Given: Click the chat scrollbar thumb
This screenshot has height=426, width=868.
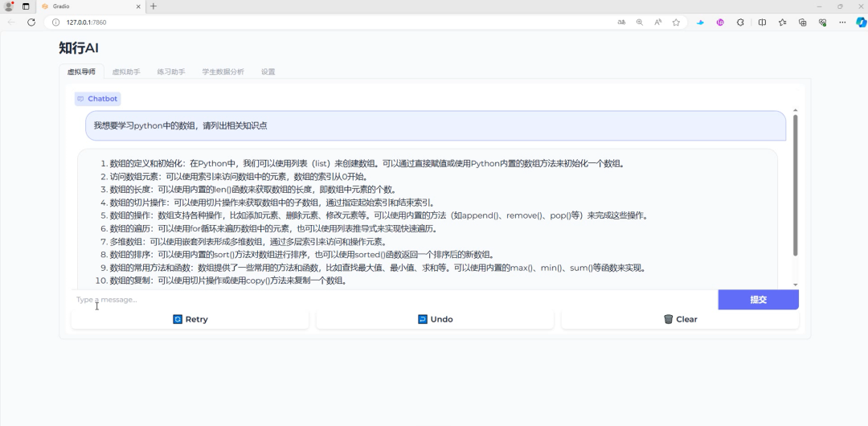Looking at the screenshot, I should pyautogui.click(x=796, y=185).
